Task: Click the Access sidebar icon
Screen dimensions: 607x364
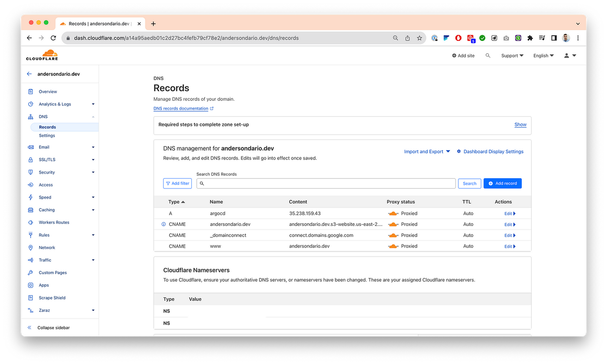Action: tap(31, 185)
